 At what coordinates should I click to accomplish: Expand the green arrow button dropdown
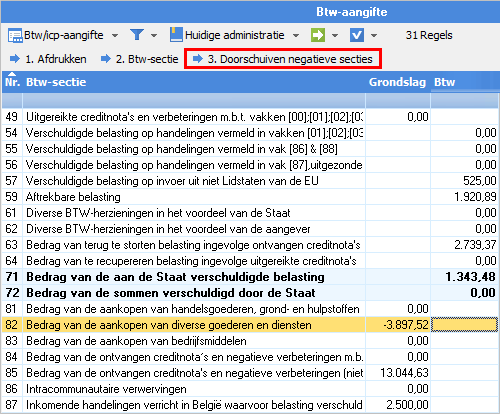point(335,36)
